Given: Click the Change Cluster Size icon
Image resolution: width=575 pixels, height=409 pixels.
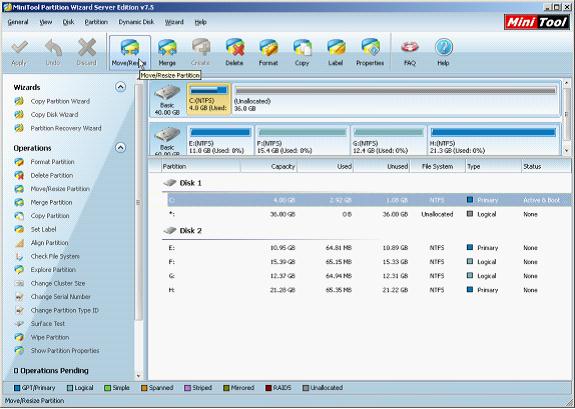Looking at the screenshot, I should coord(19,284).
